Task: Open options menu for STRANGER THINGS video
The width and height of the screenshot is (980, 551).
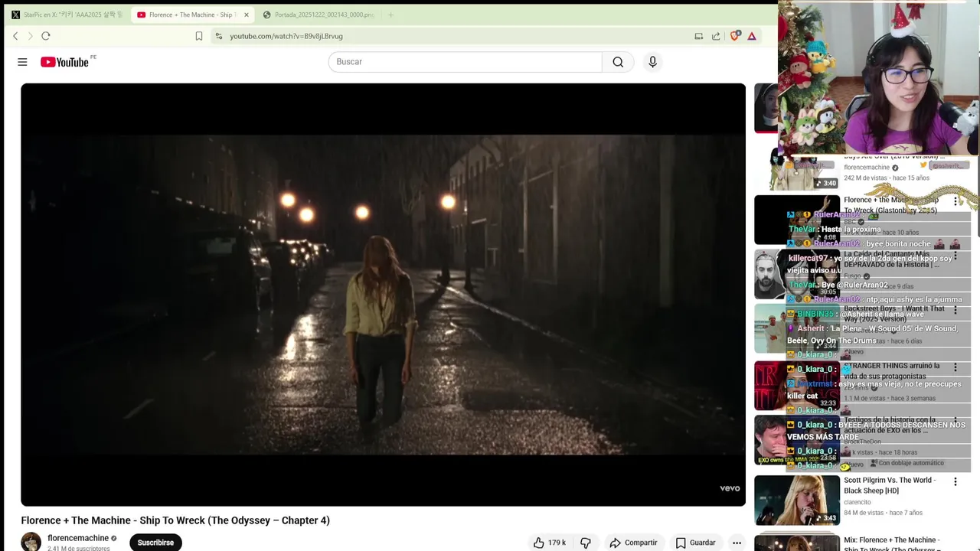Action: point(955,367)
